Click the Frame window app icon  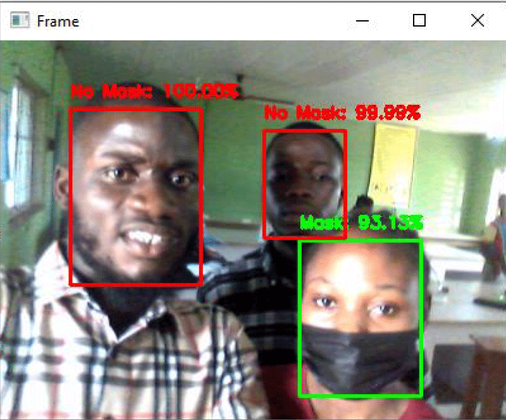(20, 20)
